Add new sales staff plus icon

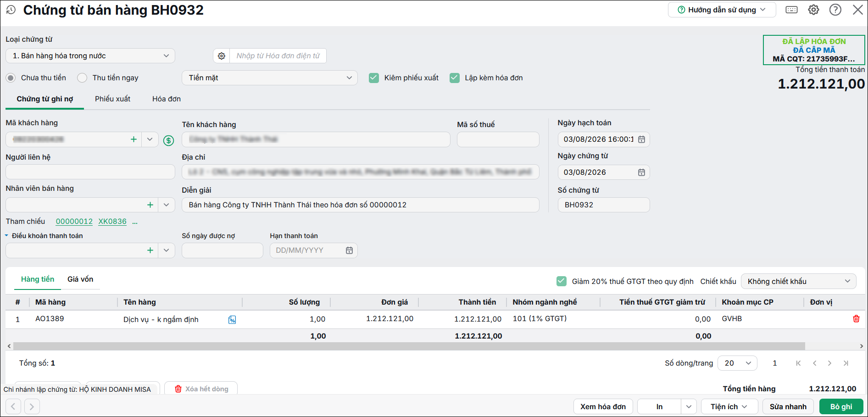(x=150, y=205)
